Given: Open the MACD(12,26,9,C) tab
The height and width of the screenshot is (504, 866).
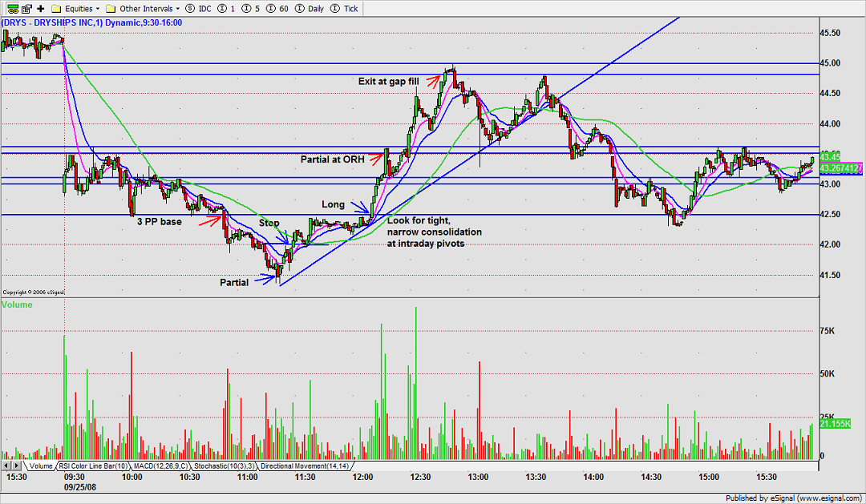Looking at the screenshot, I should pos(160,466).
